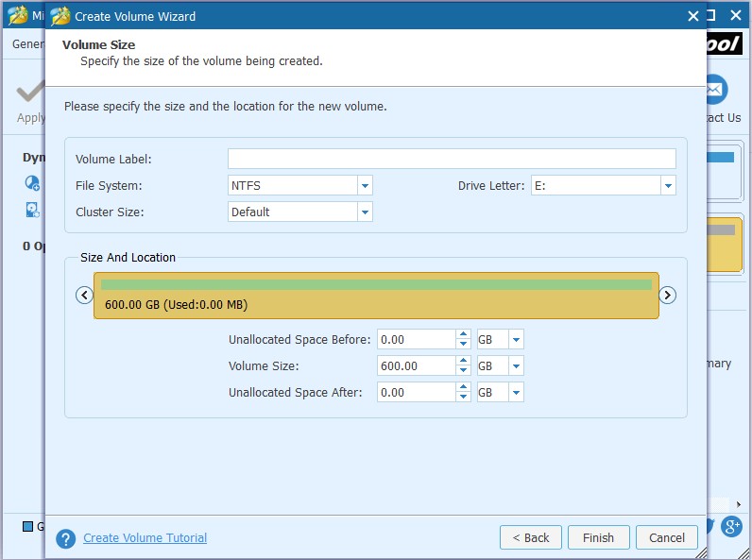Screen dimensions: 752x560
Task: Open unit dropdown for Unallocated Space Before
Action: (516, 340)
